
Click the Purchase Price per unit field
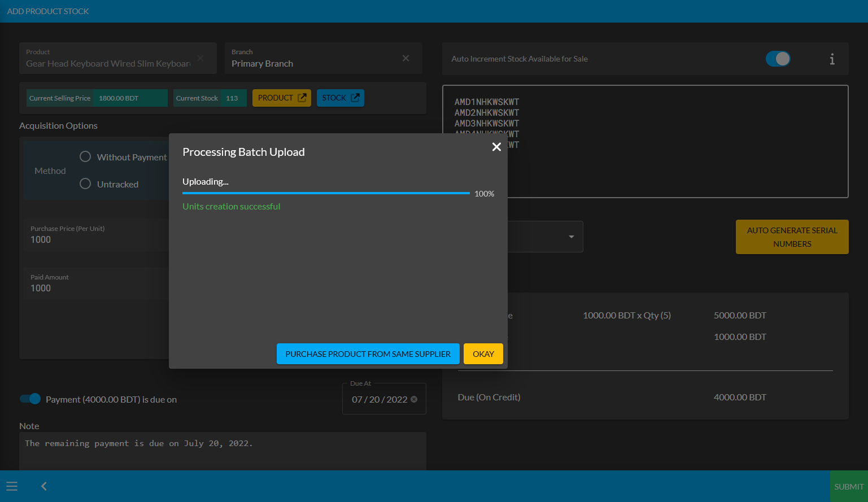pos(96,235)
